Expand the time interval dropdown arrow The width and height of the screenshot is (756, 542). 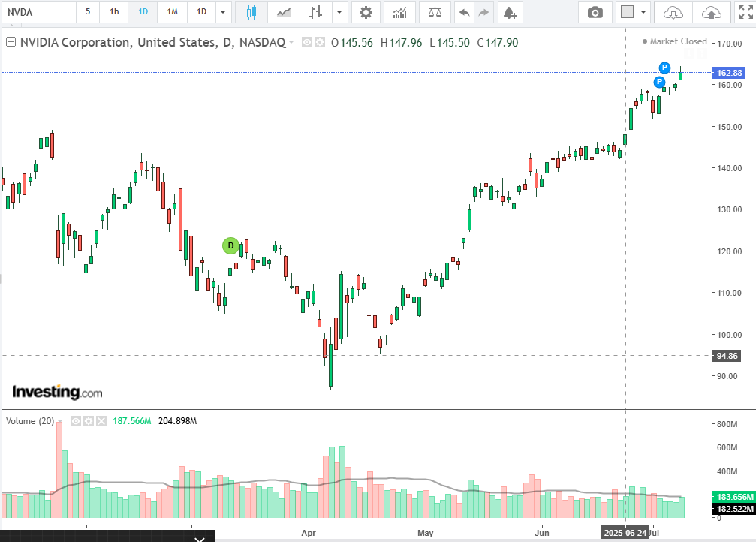tap(222, 12)
